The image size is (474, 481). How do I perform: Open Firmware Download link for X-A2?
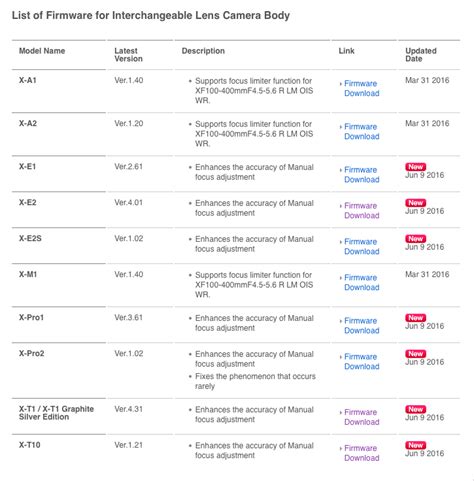coord(361,132)
